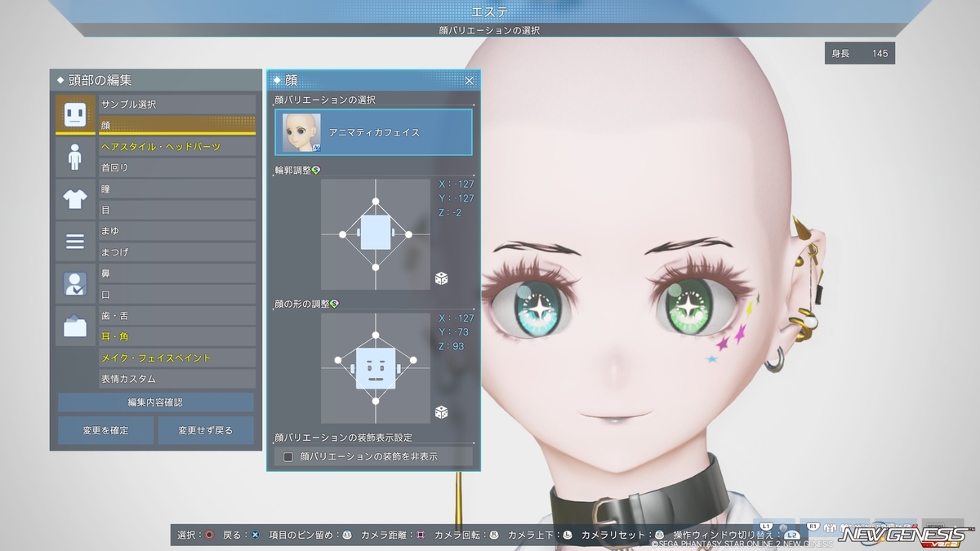
Task: Open 歯・舌 menu item
Action: 177,316
